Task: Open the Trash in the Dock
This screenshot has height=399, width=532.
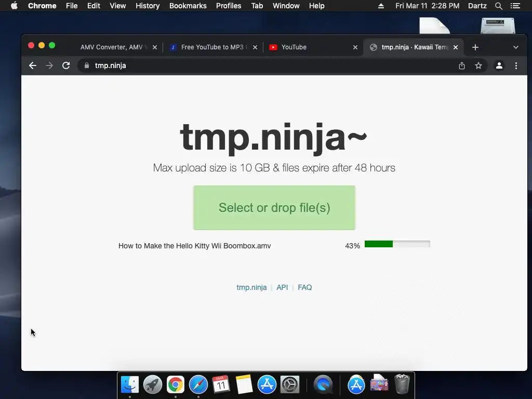Action: point(402,384)
